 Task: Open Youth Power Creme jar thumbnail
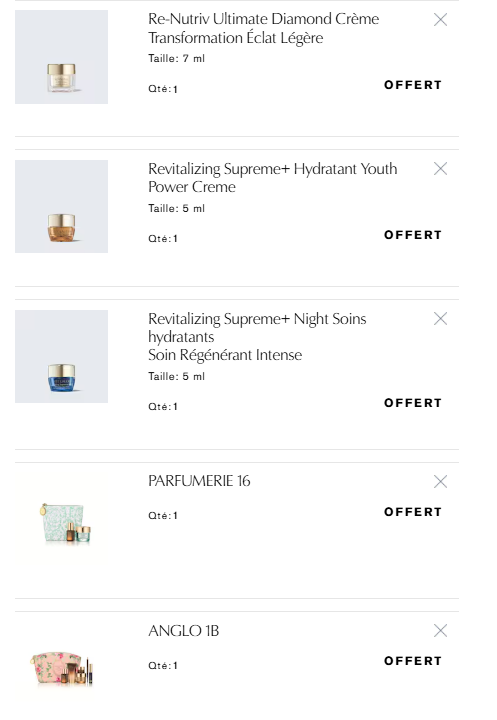tap(62, 207)
